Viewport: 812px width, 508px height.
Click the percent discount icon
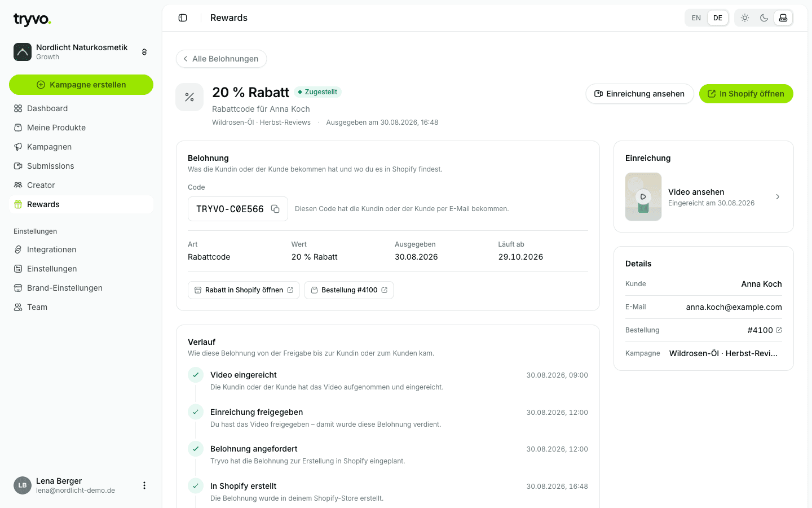[x=189, y=97]
